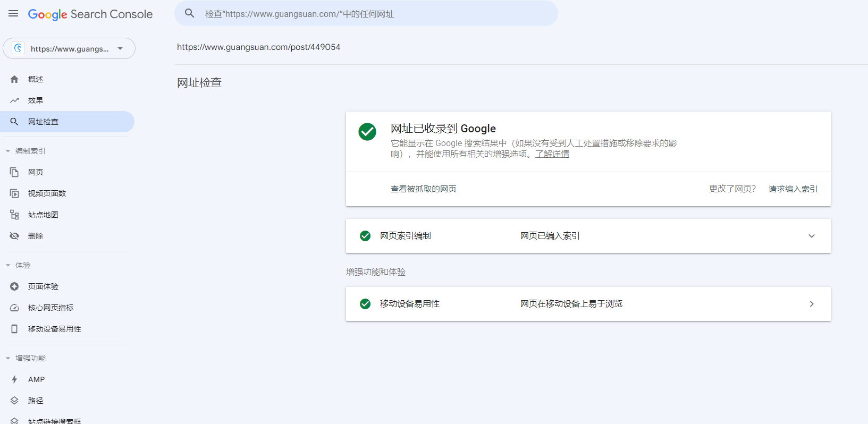
Task: Open Sitemaps via its tree icon
Action: [x=14, y=215]
